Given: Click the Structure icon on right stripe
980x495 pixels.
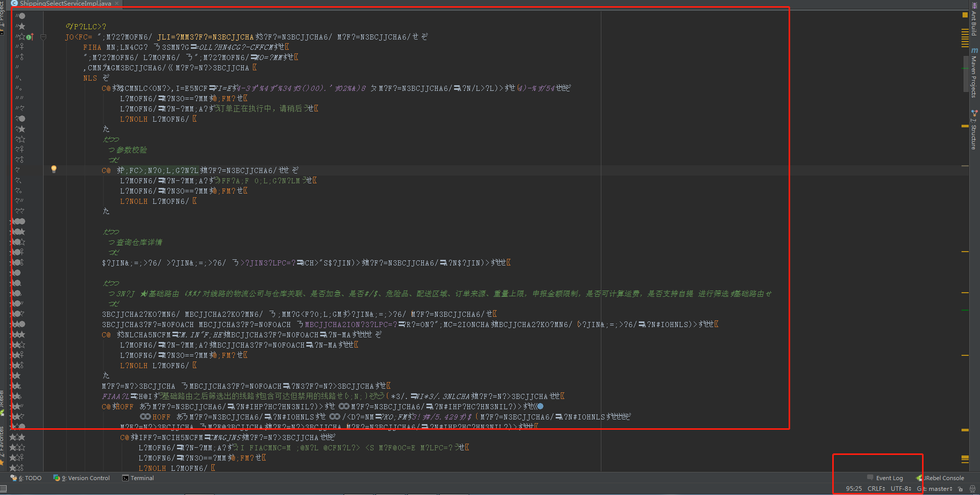Looking at the screenshot, I should click(x=974, y=112).
